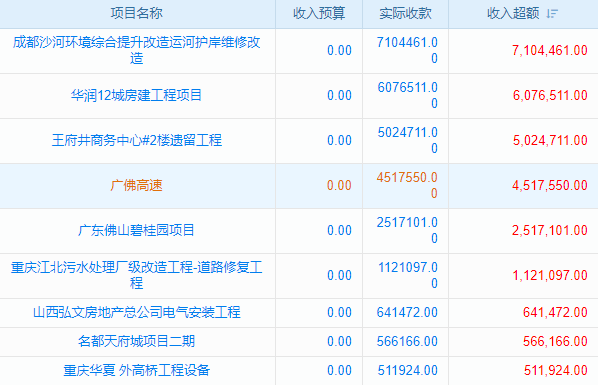Click the 0.00 budget in 王府井商务中心 row
The width and height of the screenshot is (598, 385).
click(339, 140)
